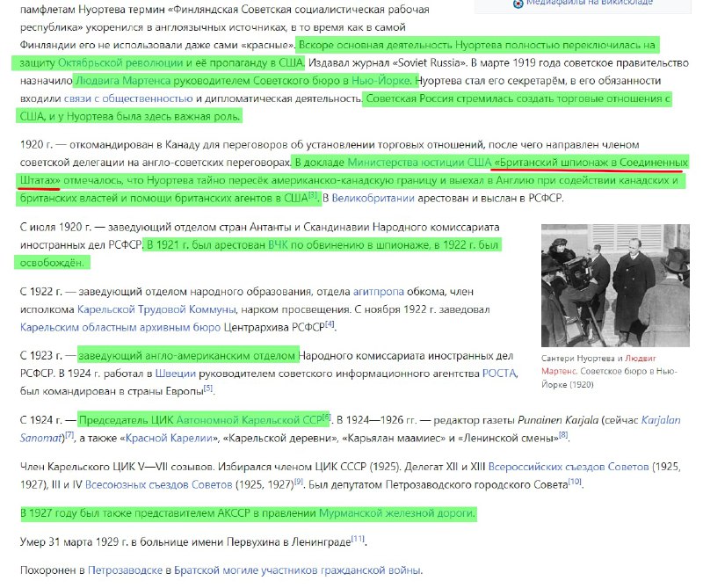Click the caption text 'Сантери Нуортева и'
Image resolution: width=703 pixels, height=588 pixels.
click(582, 359)
